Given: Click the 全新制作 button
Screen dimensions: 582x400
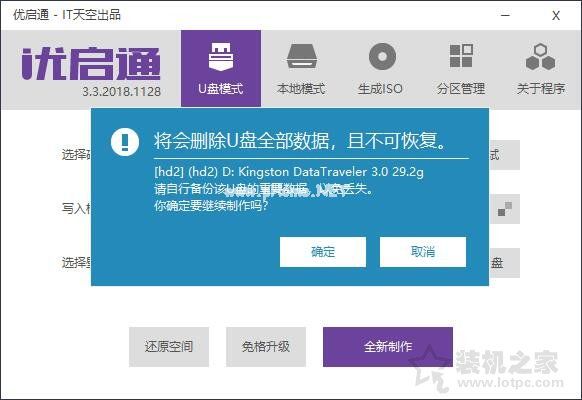Looking at the screenshot, I should [388, 347].
